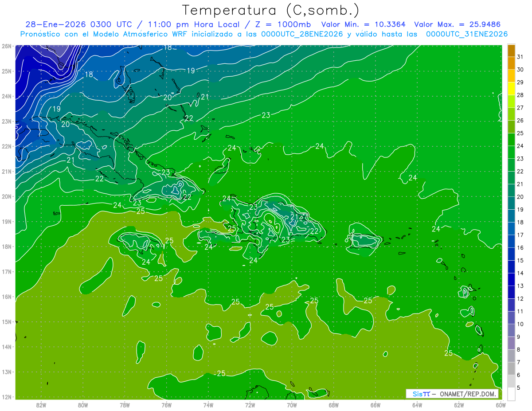Pick the purple colorbar swatch between 9 and 10
This screenshot has width=532, height=411.
click(511, 330)
